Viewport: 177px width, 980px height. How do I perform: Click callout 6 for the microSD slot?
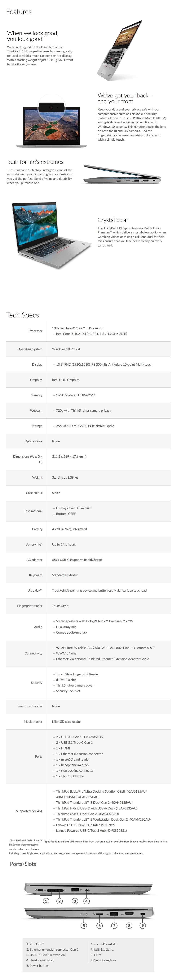click(x=100, y=926)
